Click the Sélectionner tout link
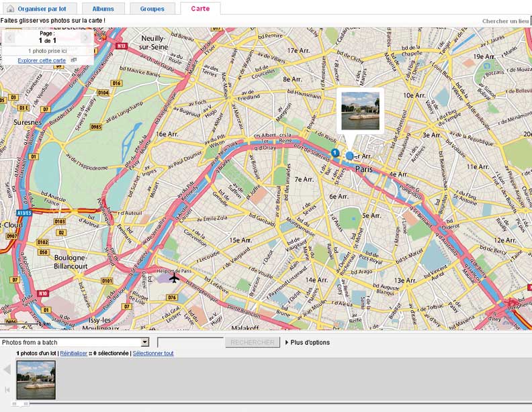Screen dimensions: 532x412 (x=153, y=353)
